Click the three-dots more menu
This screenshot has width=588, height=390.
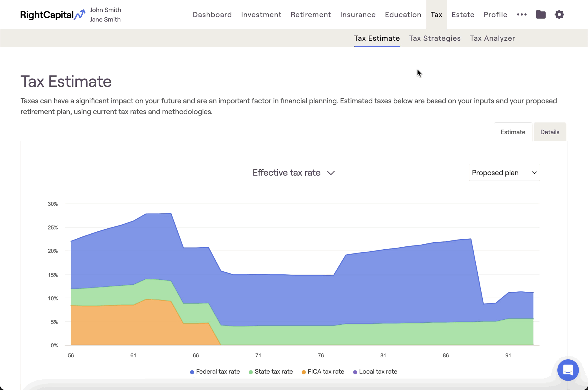522,14
